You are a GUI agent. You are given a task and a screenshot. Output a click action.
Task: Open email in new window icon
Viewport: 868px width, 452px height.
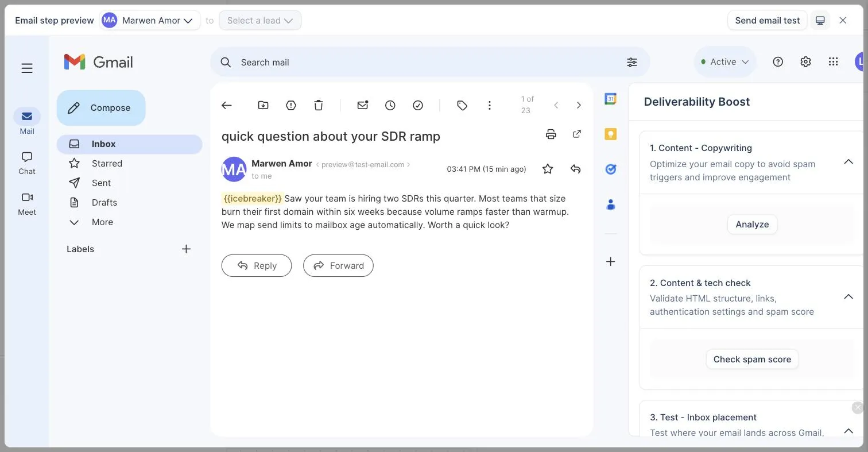(577, 134)
